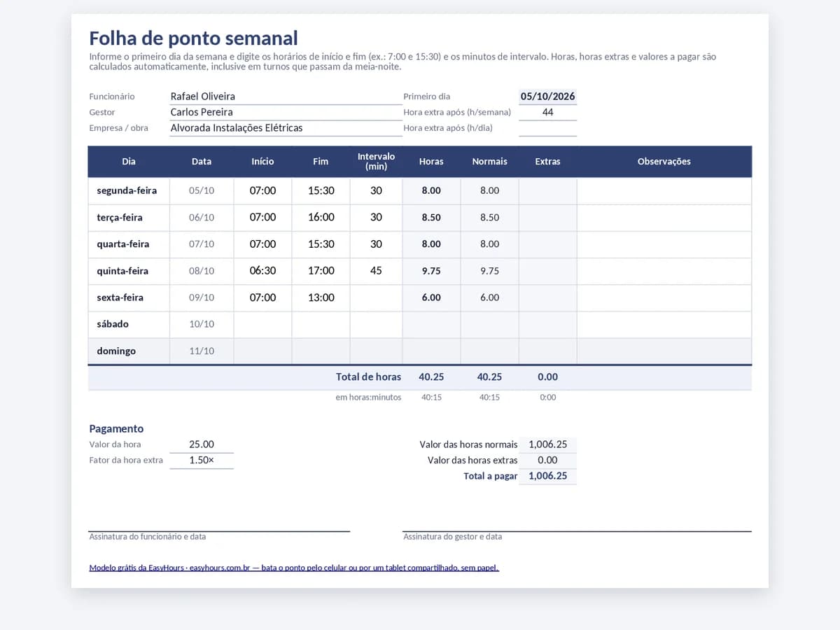Select the empty Hora extra após (h/dia) field
The width and height of the screenshot is (840, 630).
tap(547, 128)
